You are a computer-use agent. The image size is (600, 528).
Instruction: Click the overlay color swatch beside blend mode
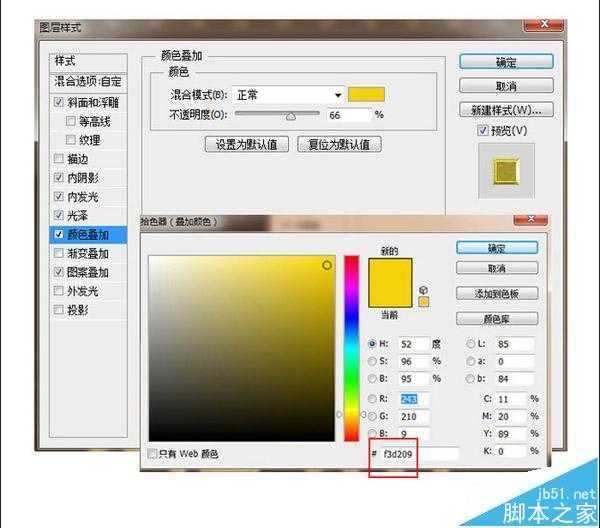pyautogui.click(x=366, y=94)
